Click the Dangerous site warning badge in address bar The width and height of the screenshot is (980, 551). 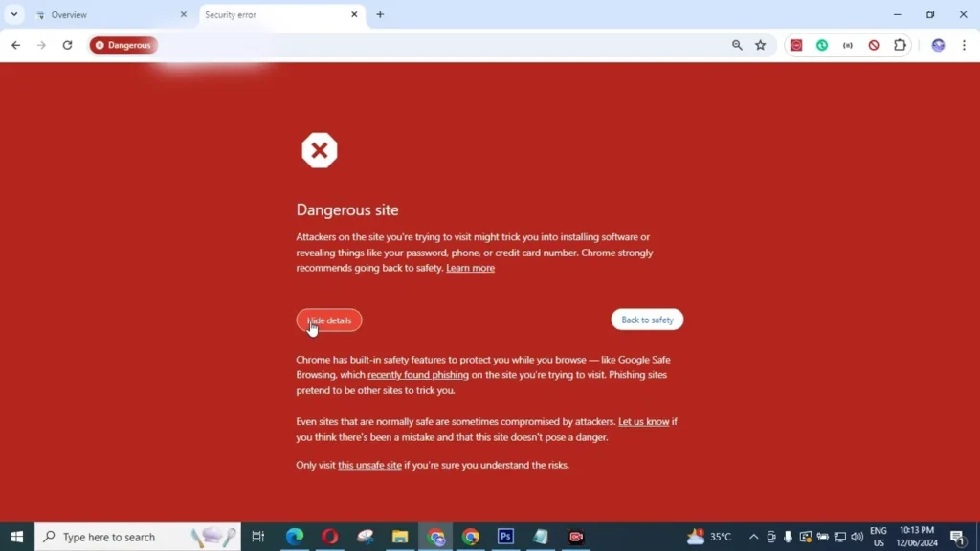[123, 45]
